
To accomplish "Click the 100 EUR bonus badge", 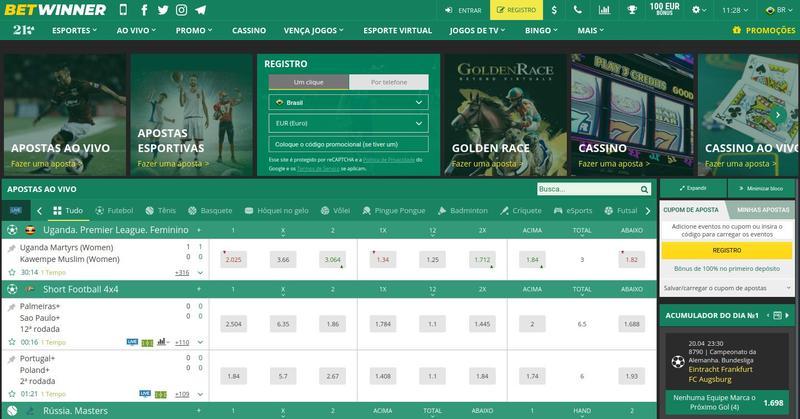I will tap(664, 9).
